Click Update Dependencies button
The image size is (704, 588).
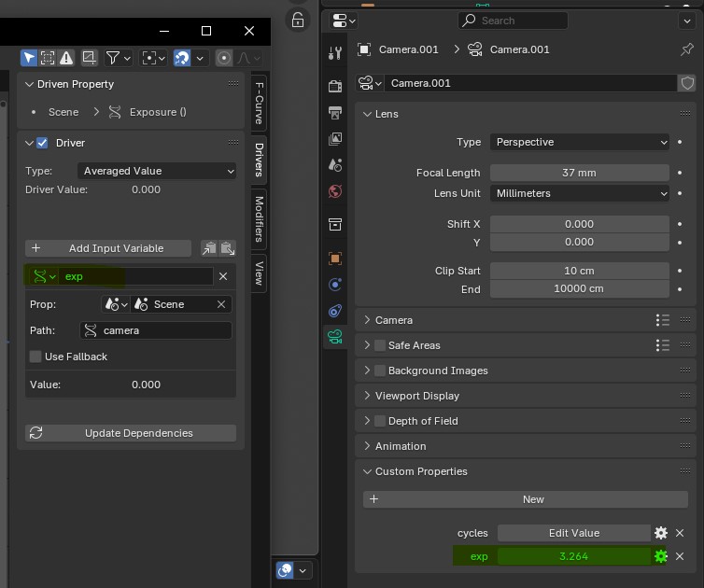point(131,433)
